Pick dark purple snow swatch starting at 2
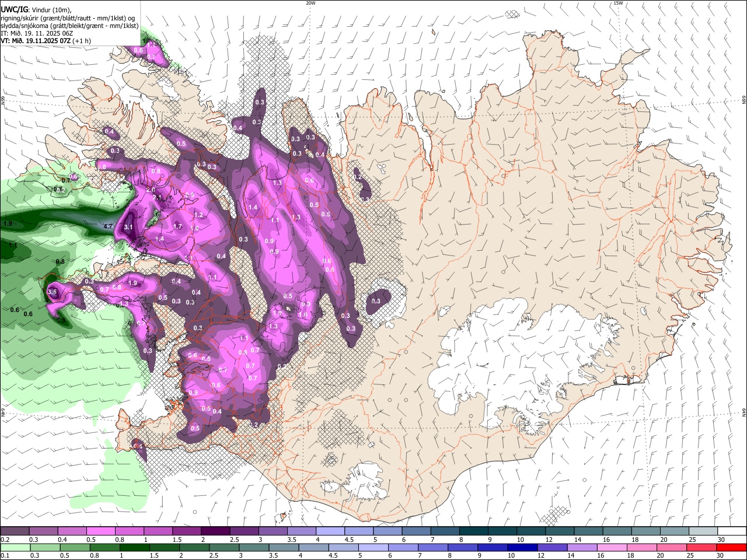 pyautogui.click(x=215, y=531)
